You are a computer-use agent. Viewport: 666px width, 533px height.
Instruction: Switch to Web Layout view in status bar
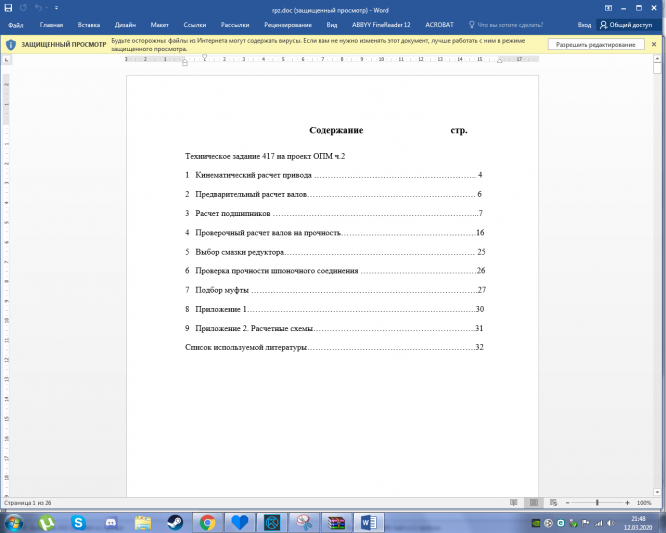click(551, 502)
